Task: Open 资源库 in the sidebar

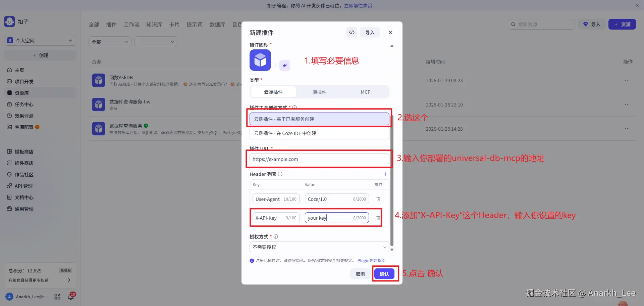Action: [x=40, y=93]
